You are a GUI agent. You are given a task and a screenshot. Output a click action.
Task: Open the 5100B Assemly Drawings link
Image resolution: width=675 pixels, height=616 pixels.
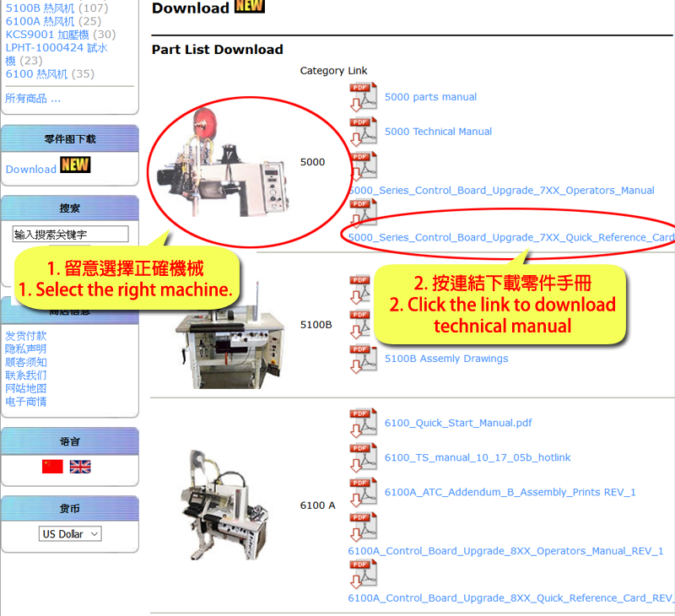click(446, 359)
